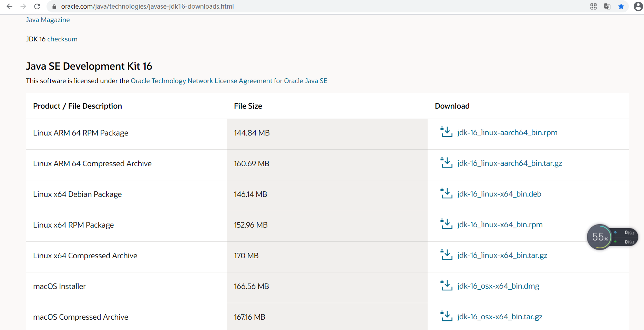
Task: Go forward in browser history
Action: [23, 6]
